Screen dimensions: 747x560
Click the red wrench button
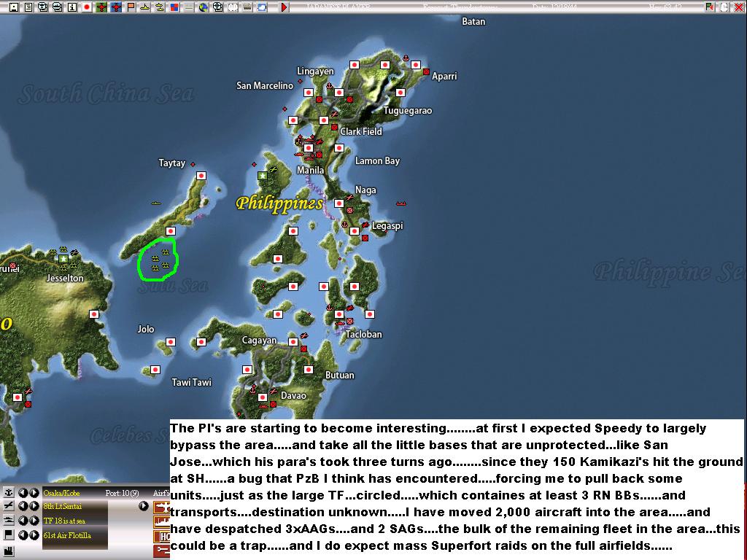tap(162, 551)
